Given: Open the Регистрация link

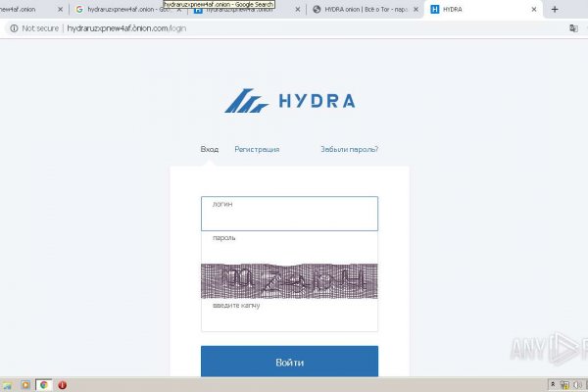Looking at the screenshot, I should point(257,149).
